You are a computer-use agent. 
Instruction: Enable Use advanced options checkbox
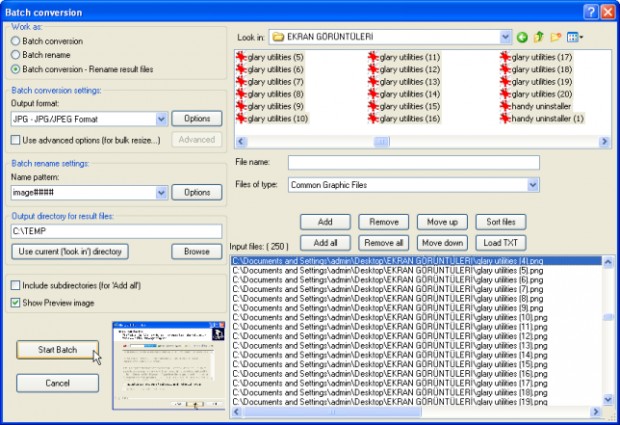(15, 140)
